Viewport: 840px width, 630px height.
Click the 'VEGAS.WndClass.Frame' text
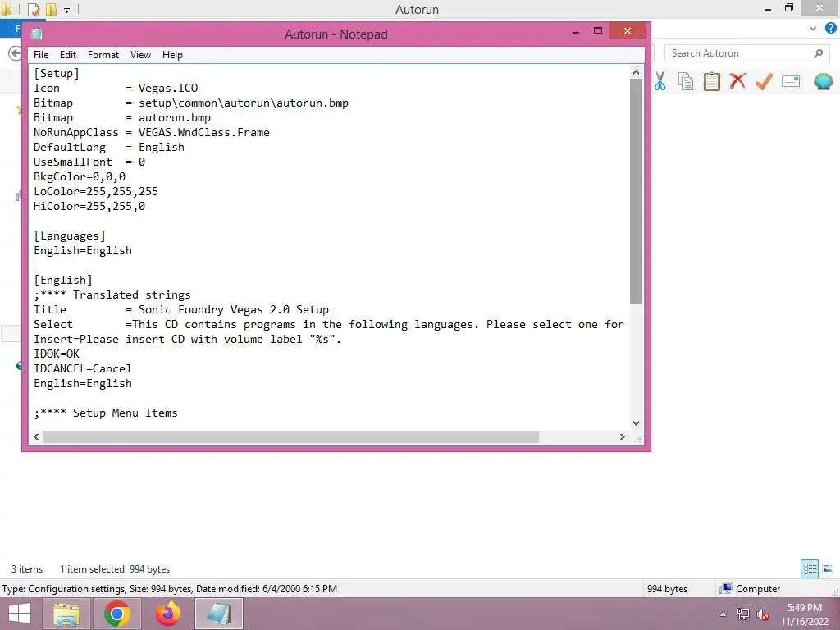(x=204, y=132)
